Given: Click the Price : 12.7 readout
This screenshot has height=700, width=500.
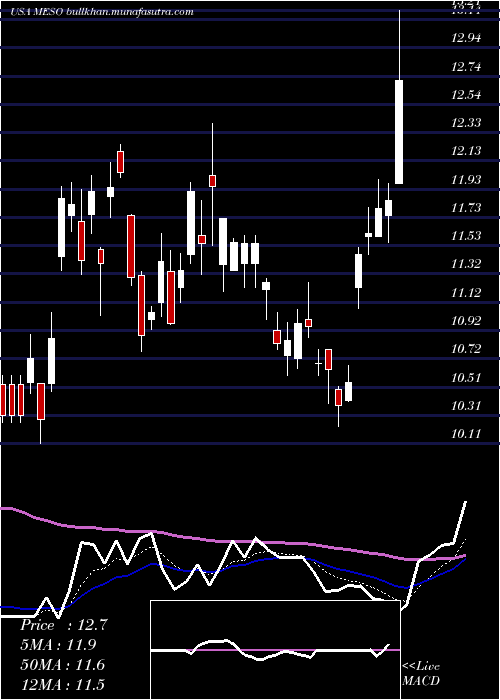Looking at the screenshot, I should click(64, 625).
